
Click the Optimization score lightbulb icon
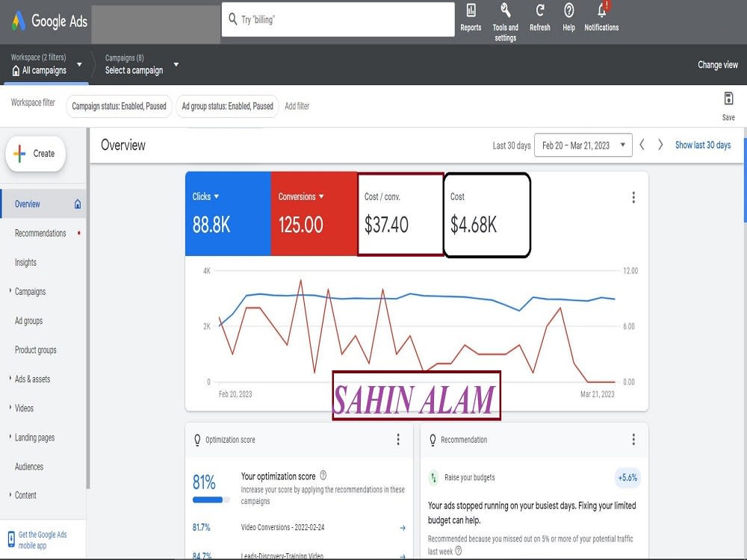[x=197, y=440]
